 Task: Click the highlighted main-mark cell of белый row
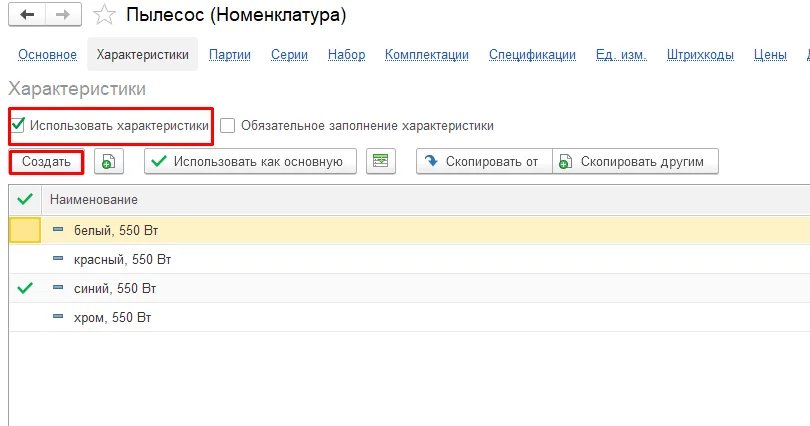pos(25,230)
